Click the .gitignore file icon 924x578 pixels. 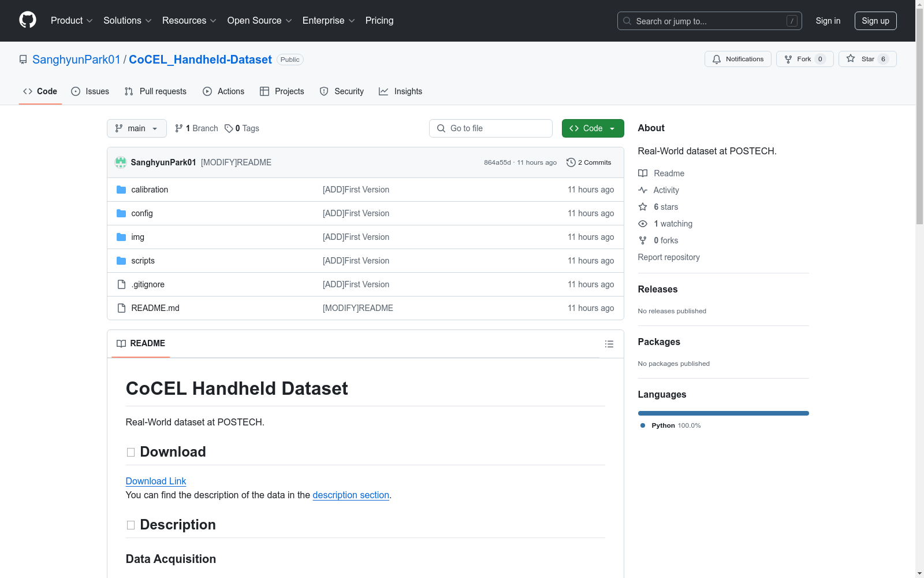click(121, 284)
